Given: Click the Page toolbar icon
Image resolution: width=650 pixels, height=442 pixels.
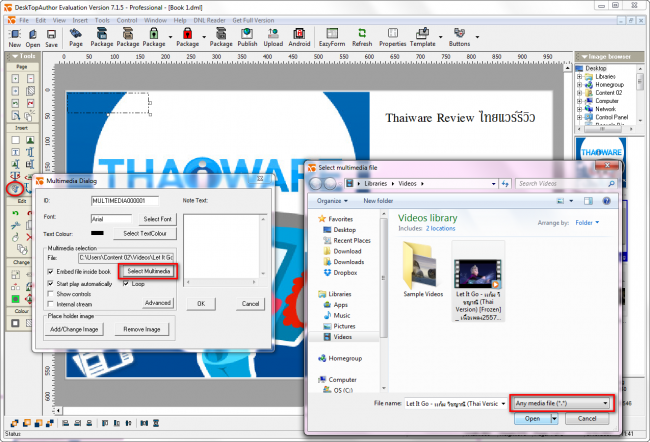Looking at the screenshot, I should click(76, 37).
